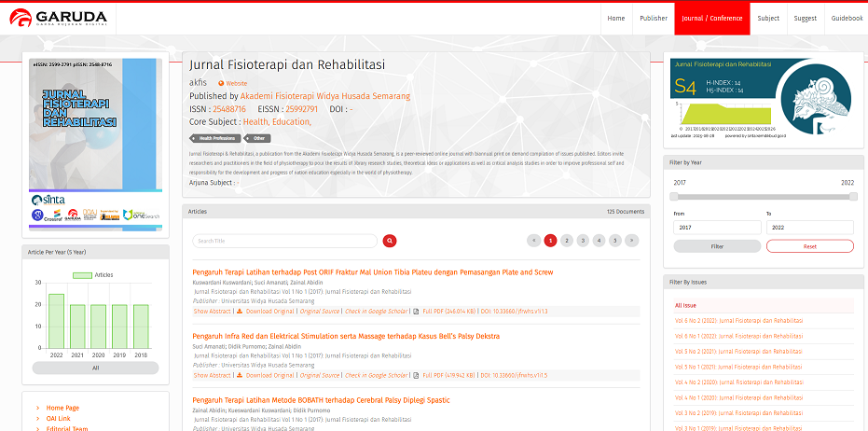Click the Education core subject link
This screenshot has height=431, width=868.
click(291, 122)
